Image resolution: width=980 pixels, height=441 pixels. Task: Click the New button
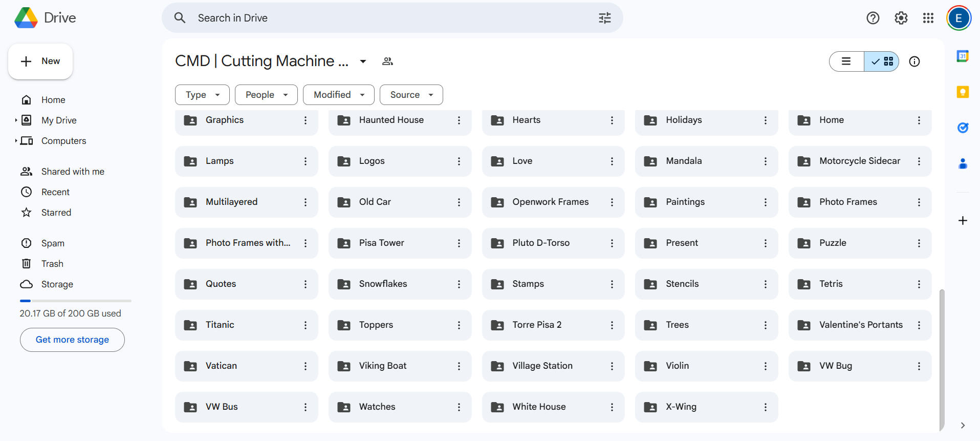(x=40, y=61)
